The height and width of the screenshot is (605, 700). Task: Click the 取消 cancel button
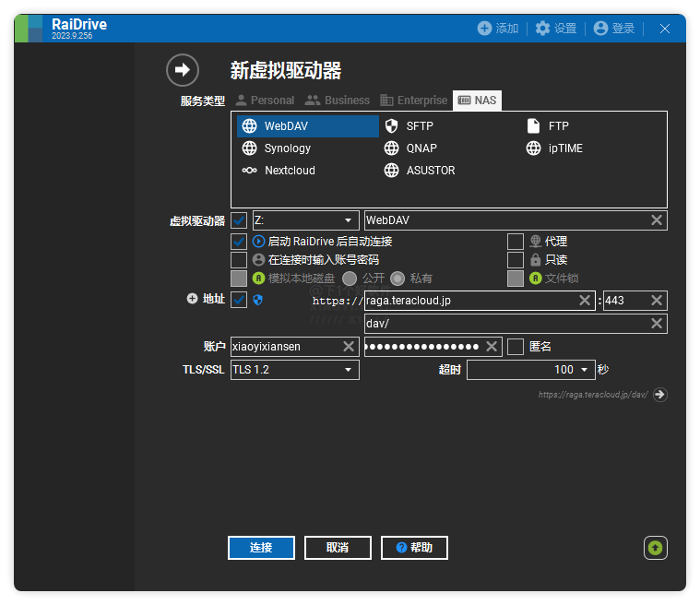338,548
